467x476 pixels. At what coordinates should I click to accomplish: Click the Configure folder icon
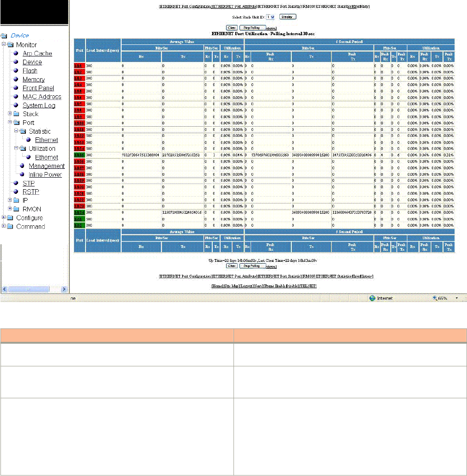coord(10,218)
